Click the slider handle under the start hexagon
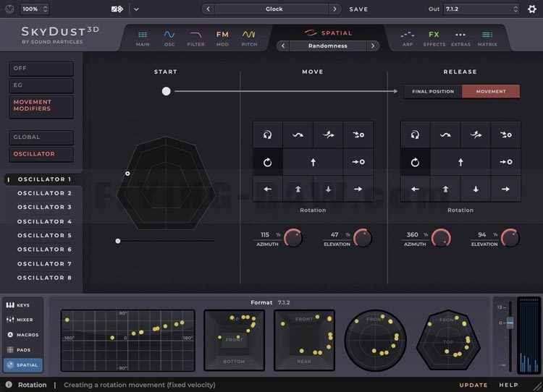The image size is (543, 392). 118,241
